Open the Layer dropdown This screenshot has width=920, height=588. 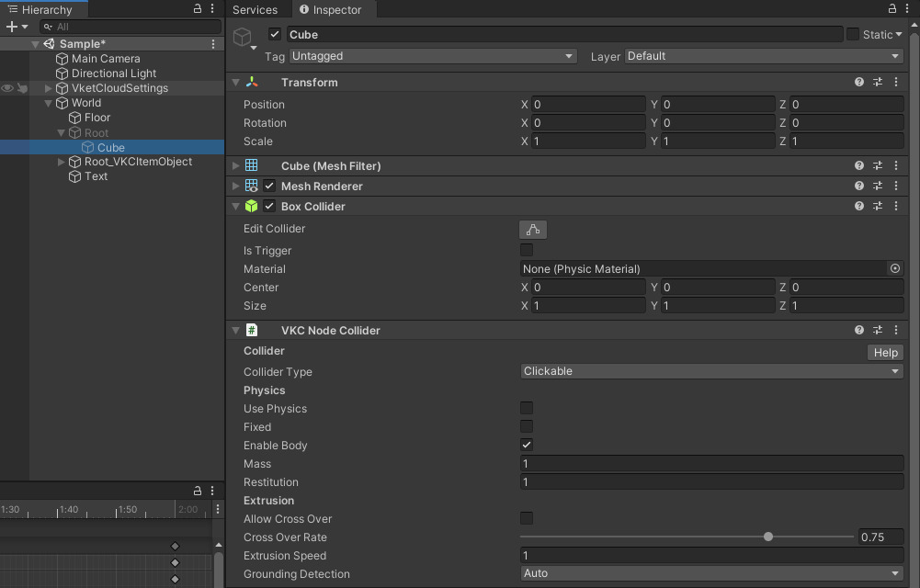click(x=764, y=56)
